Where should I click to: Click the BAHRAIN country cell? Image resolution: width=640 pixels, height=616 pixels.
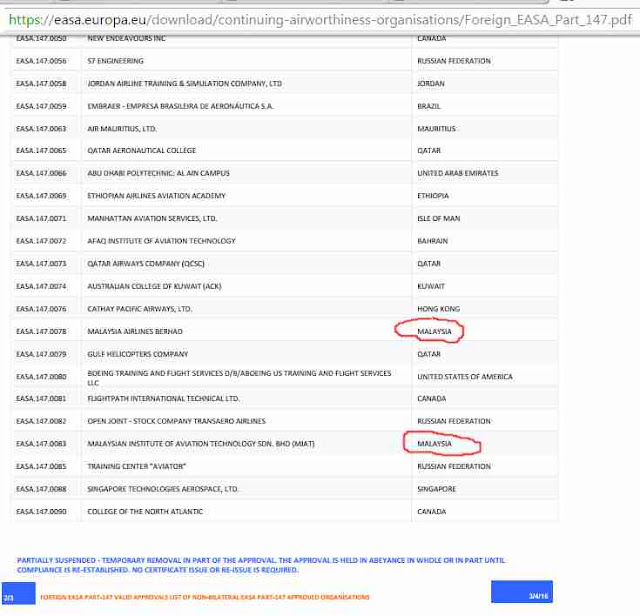pos(432,241)
